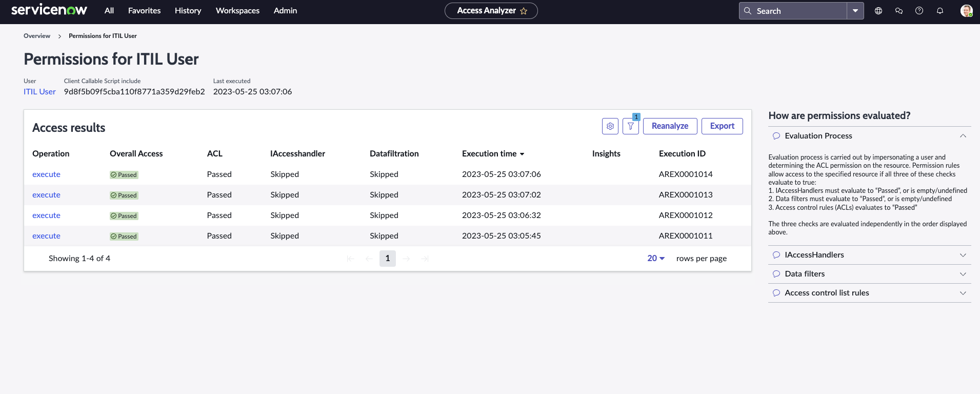Click the IAccessHandlers speech bubble icon

(776, 255)
